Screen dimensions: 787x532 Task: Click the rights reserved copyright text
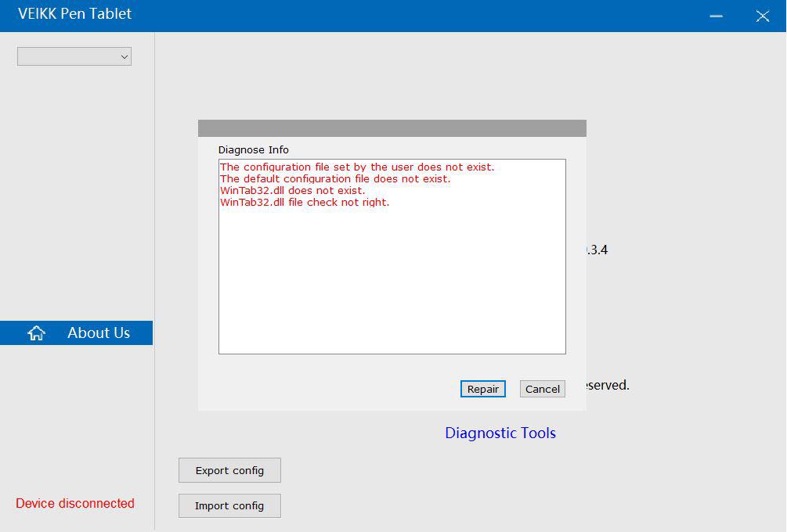[608, 384]
